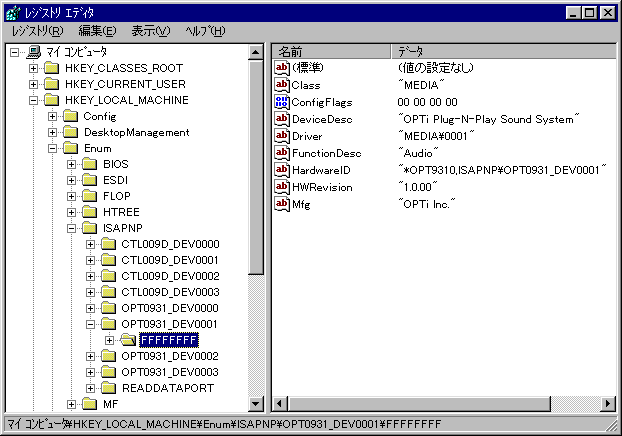Click values pane scroll left arrow
The width and height of the screenshot is (622, 436).
(280, 404)
